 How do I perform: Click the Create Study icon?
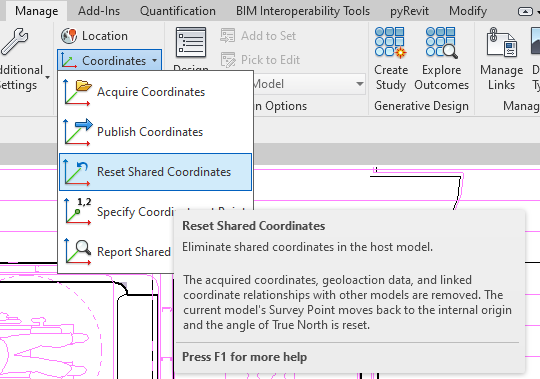point(391,42)
